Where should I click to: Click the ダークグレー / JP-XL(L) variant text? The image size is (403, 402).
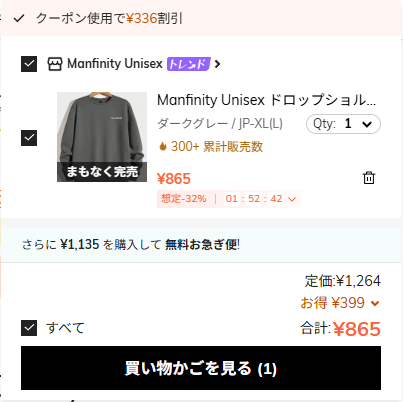[220, 124]
